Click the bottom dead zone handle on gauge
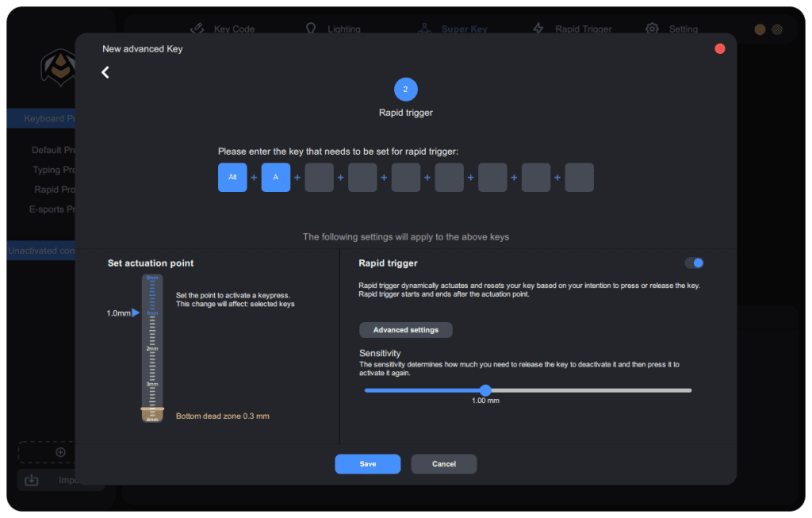This screenshot has width=812, height=518. [x=152, y=409]
